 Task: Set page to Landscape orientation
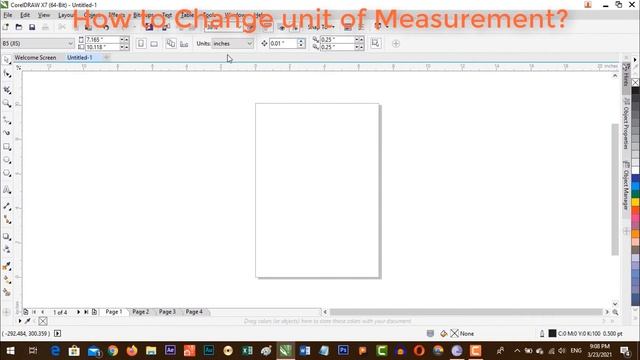tap(154, 44)
